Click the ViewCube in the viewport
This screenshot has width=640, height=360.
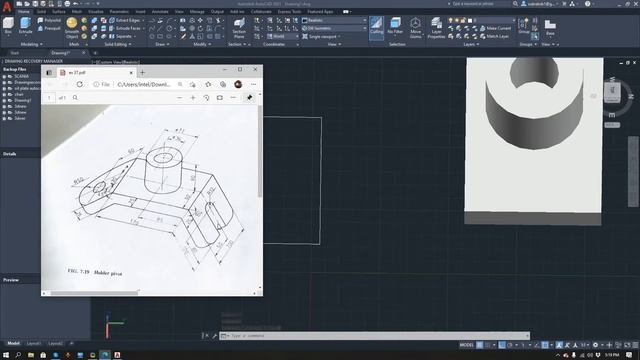click(x=612, y=92)
